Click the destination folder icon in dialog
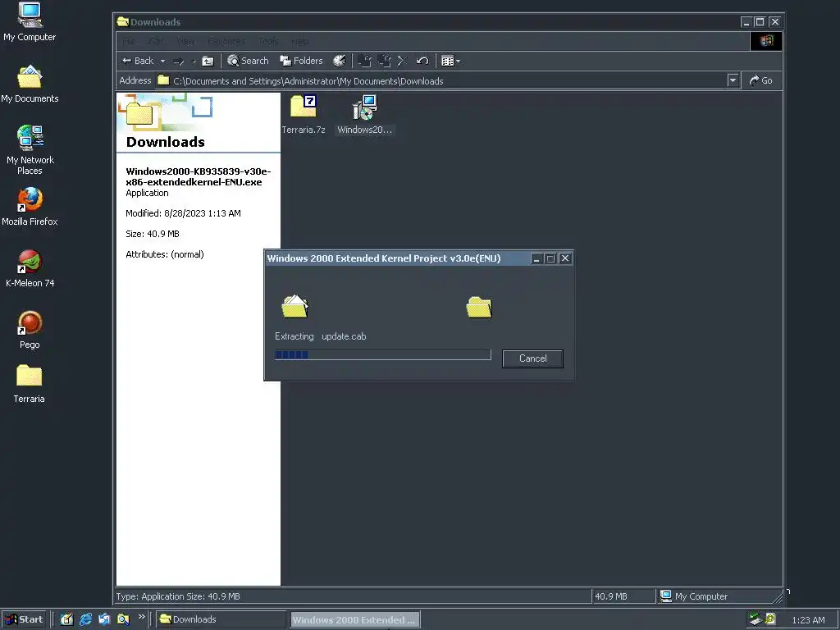 pyautogui.click(x=479, y=307)
